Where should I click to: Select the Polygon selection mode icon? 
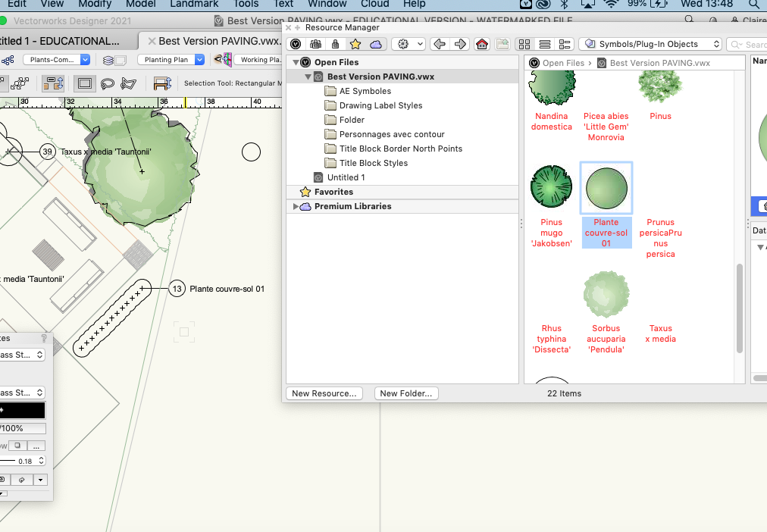128,83
